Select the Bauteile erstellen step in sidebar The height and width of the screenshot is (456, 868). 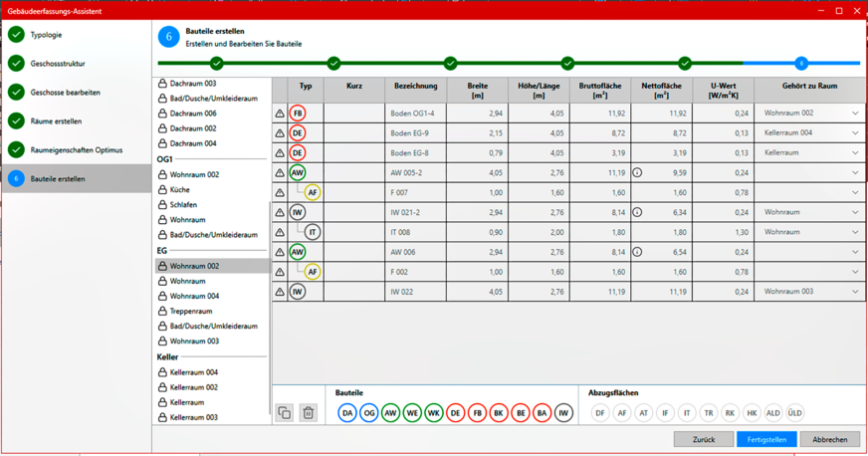(77, 178)
